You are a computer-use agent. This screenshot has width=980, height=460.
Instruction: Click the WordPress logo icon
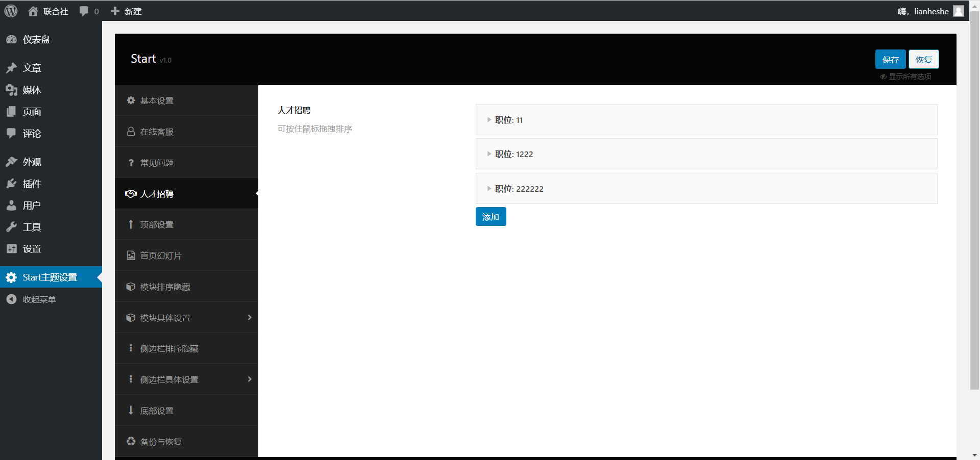click(x=11, y=11)
